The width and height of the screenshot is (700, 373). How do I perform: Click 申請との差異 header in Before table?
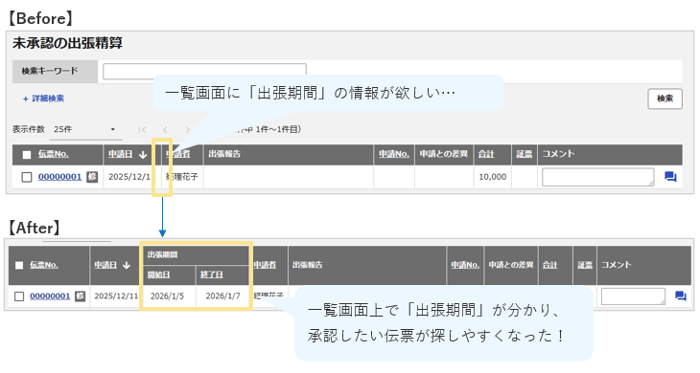(x=443, y=154)
